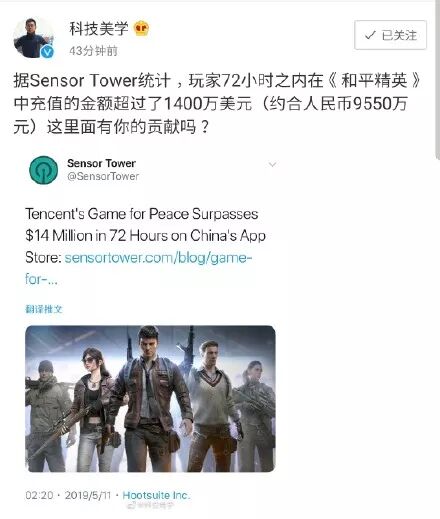Click the checkmark in 已关注 button

pos(370,35)
